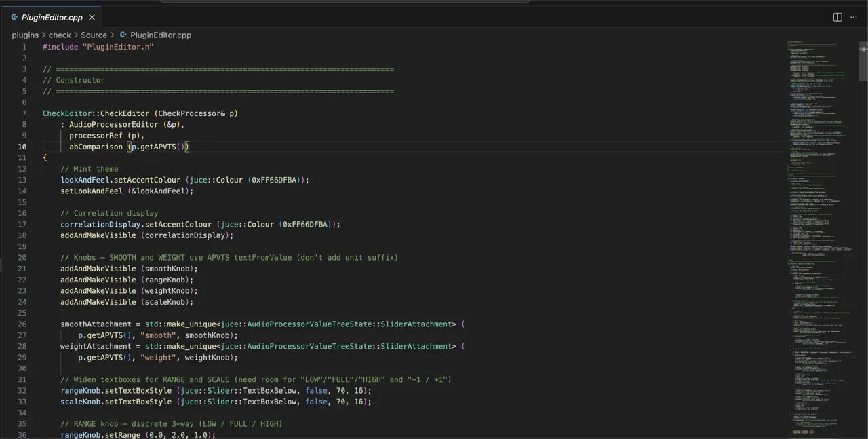Click the CheckEditor constructor name
The width and height of the screenshot is (868, 439).
[x=66, y=113]
